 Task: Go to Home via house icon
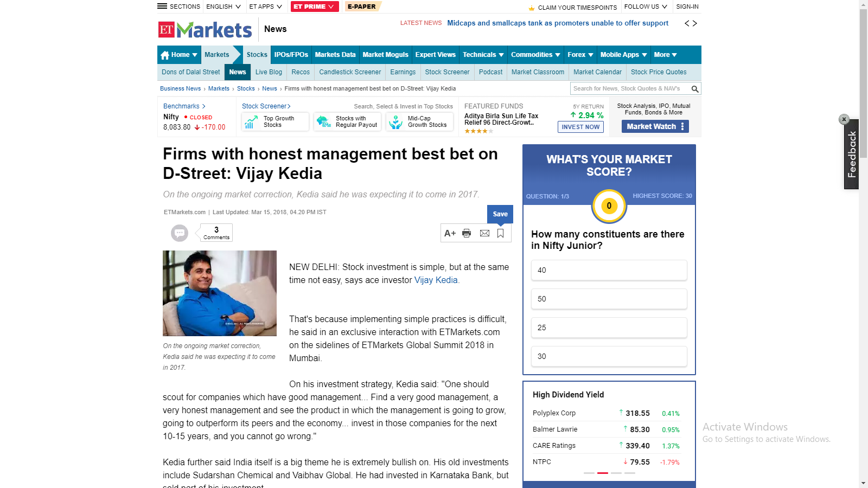click(x=165, y=55)
